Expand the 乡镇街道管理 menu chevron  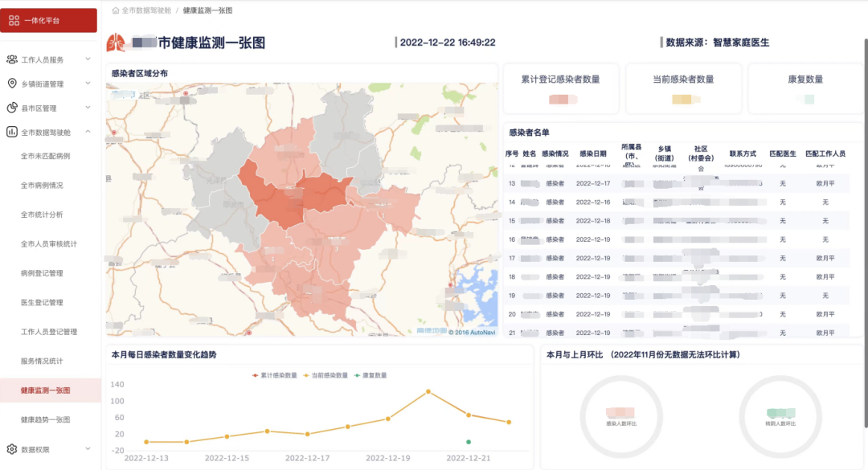point(88,84)
